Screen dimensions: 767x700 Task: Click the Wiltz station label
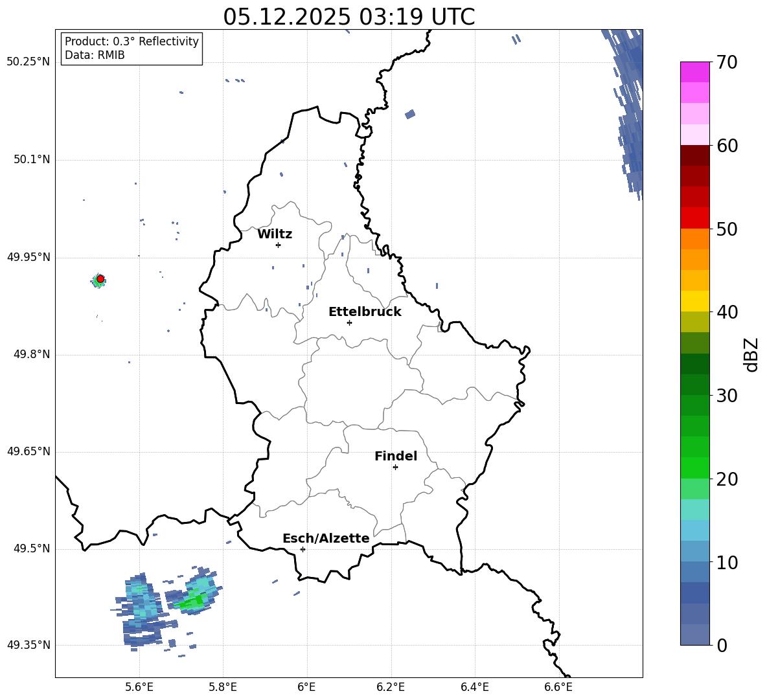pos(275,234)
